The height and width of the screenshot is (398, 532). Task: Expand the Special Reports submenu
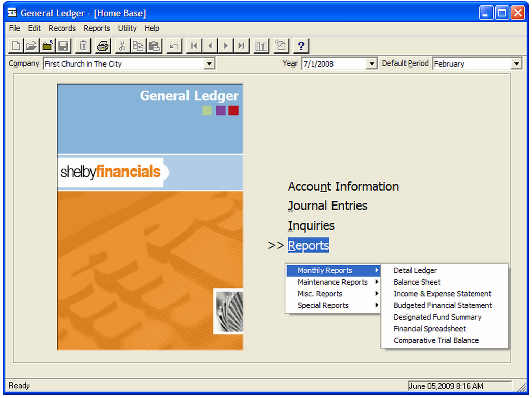(x=333, y=305)
